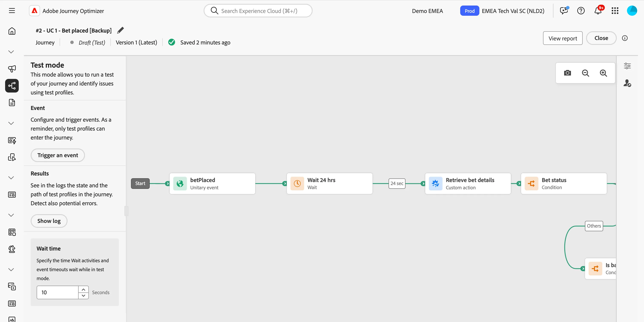Click the 24 sec transition label
Image resolution: width=644 pixels, height=322 pixels.
(x=397, y=184)
